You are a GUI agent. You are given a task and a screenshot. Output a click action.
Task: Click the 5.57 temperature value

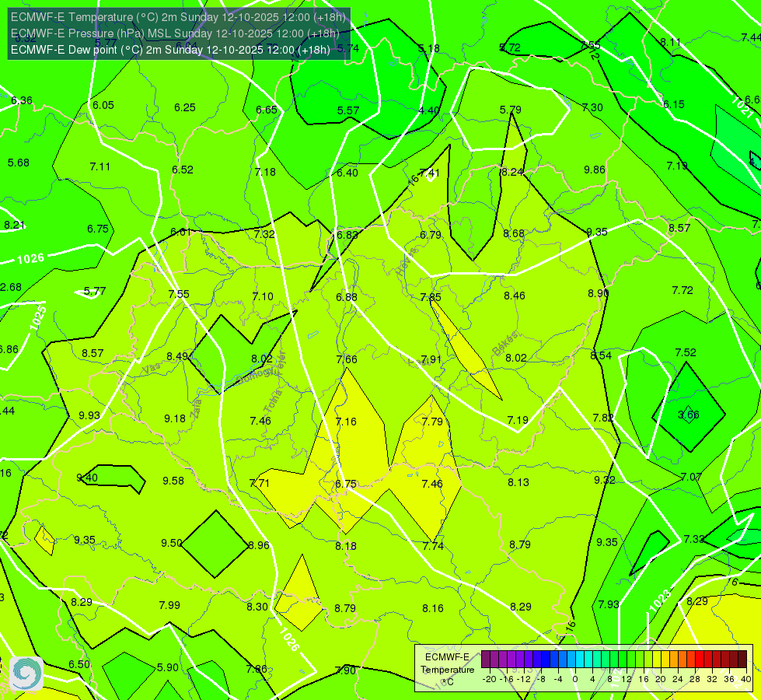point(348,110)
